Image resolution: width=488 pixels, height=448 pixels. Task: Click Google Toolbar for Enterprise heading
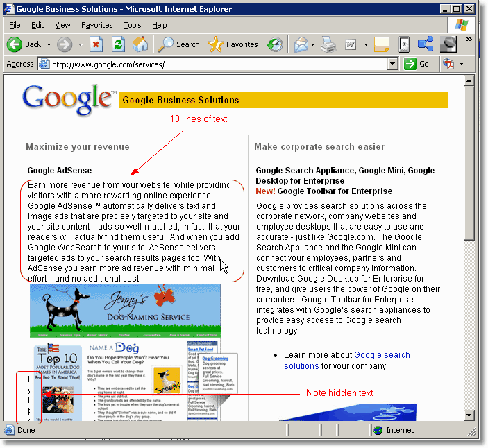click(335, 191)
